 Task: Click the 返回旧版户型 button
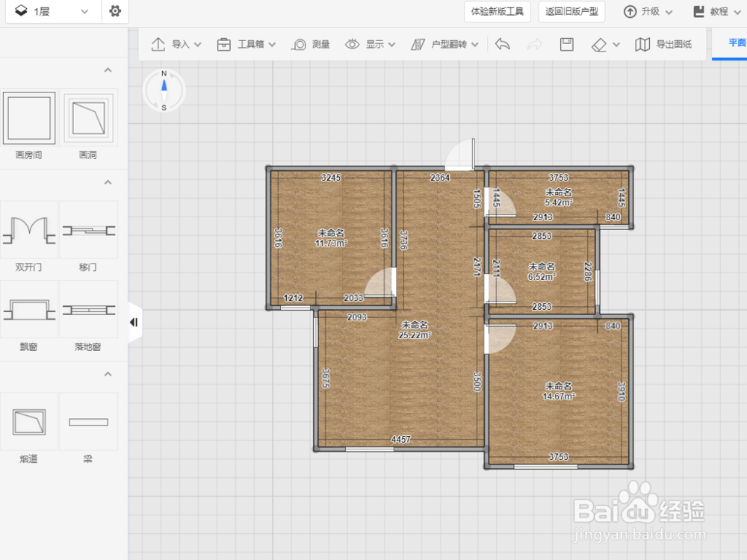[x=571, y=11]
